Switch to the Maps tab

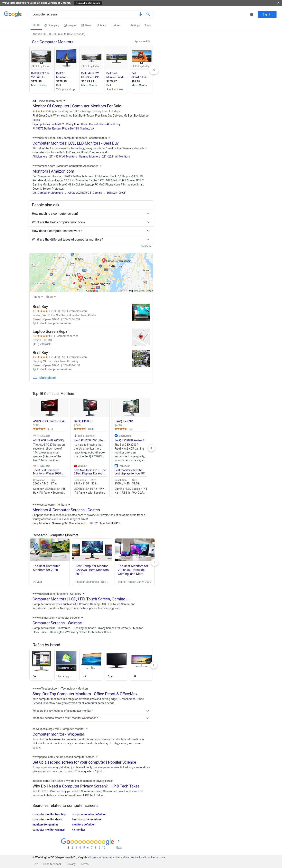(x=101, y=25)
